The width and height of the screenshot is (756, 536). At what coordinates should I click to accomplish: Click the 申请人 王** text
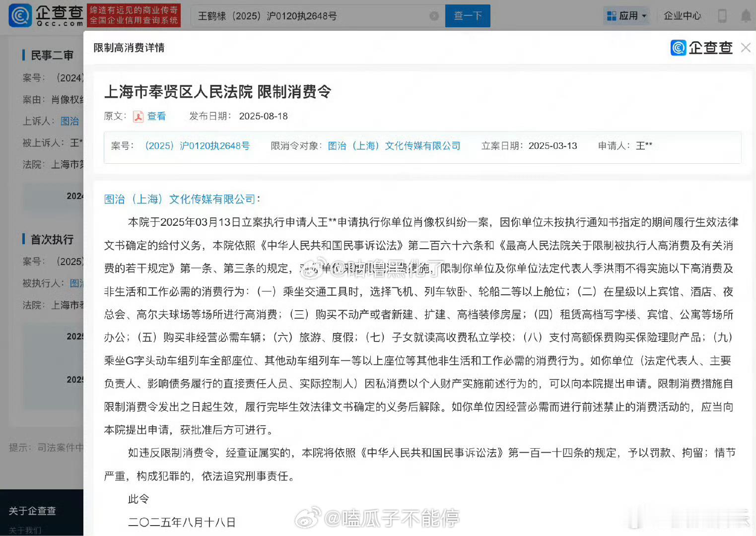(x=625, y=146)
